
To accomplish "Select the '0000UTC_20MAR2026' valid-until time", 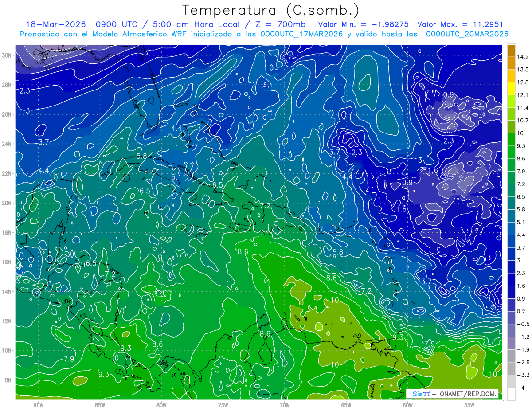I will click(467, 34).
